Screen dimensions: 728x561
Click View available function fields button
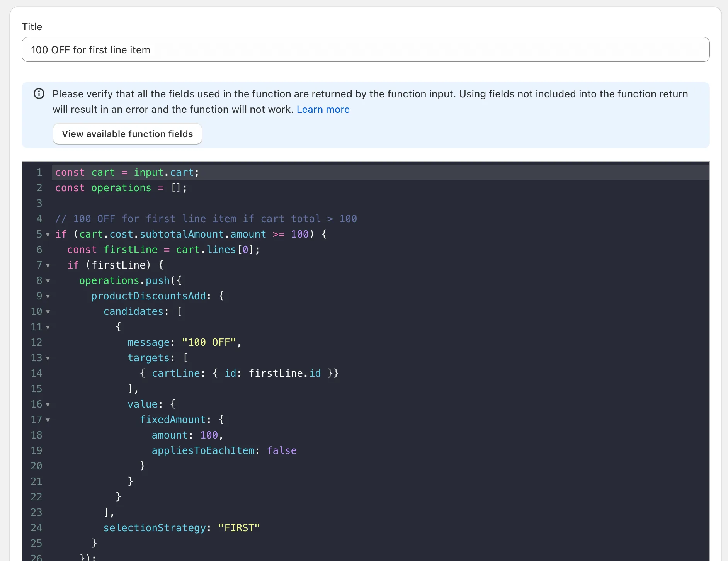(x=127, y=134)
